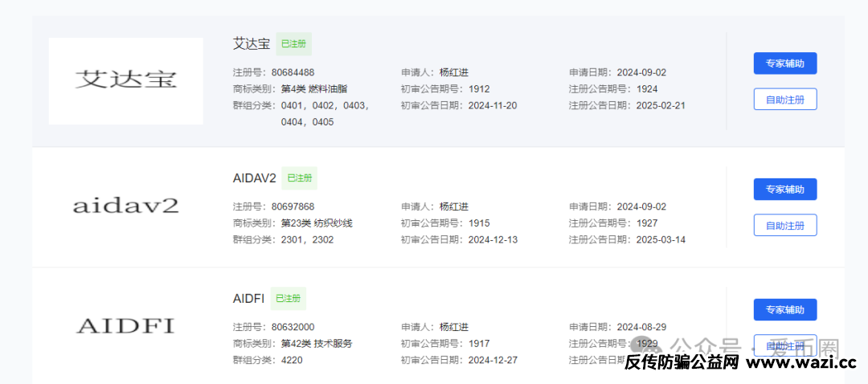Screen dimensions: 868x384
Task: Open the 艾达宝 trademark image
Action: 125,81
